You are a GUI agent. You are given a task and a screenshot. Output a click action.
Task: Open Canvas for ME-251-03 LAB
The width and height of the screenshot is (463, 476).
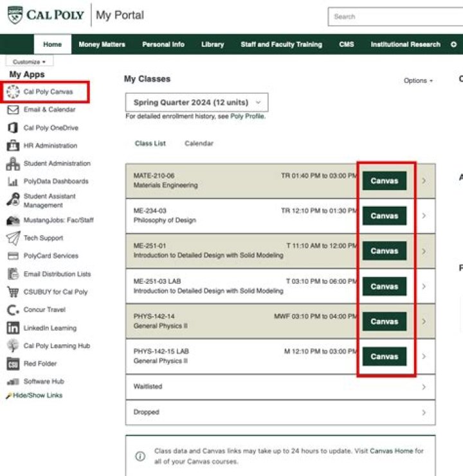[385, 286]
